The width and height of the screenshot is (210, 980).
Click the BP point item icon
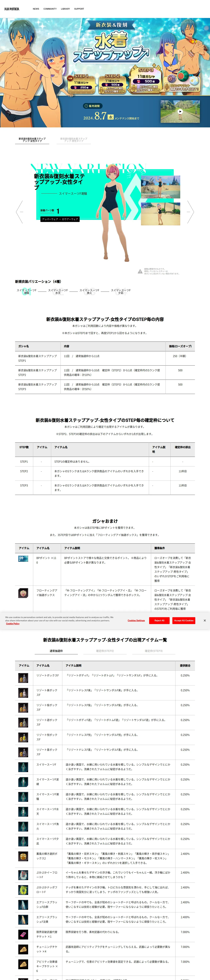point(23,558)
